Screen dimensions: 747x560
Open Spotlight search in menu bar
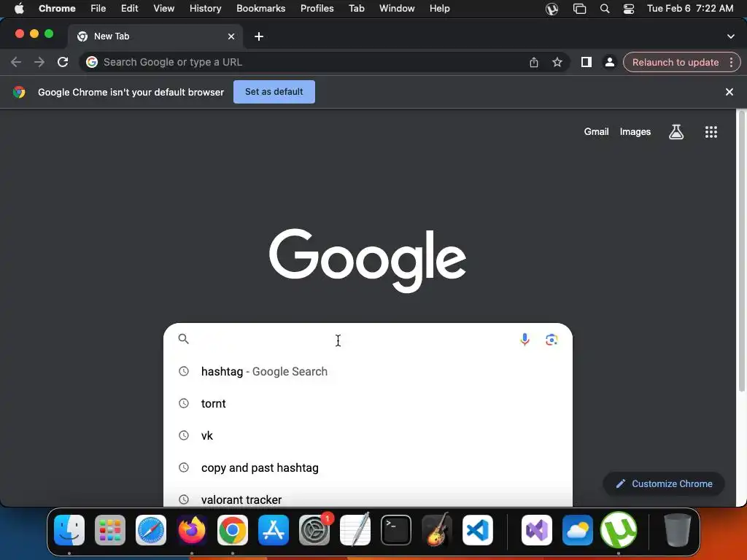(605, 8)
